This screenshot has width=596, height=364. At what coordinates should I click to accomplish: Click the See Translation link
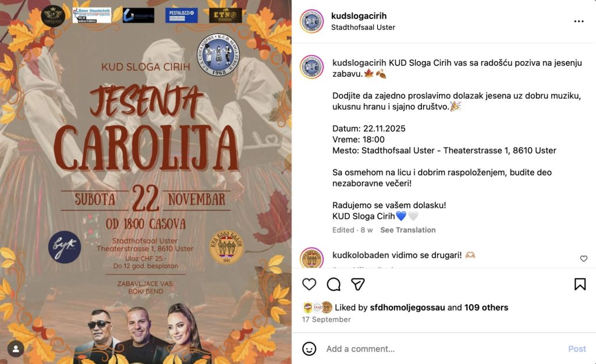click(408, 230)
